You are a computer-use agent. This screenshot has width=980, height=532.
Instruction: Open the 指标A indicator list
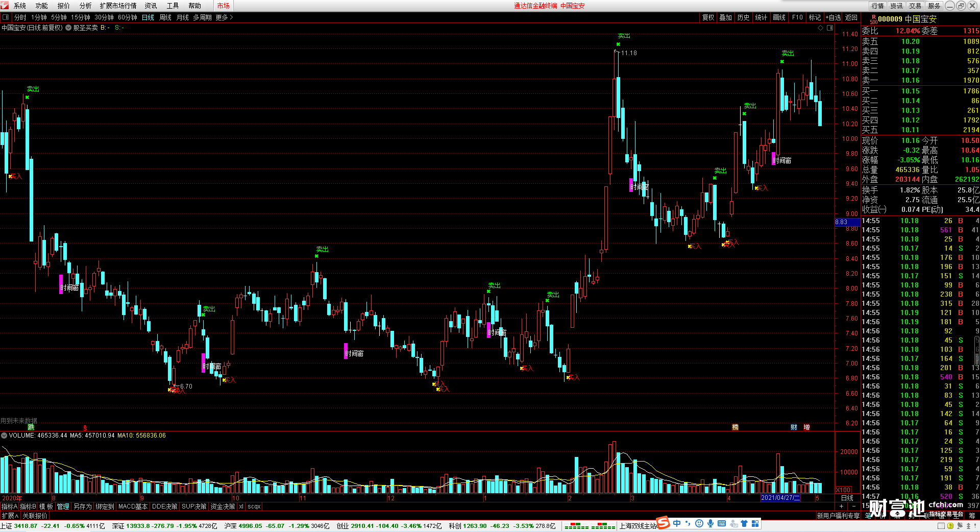tap(9, 506)
